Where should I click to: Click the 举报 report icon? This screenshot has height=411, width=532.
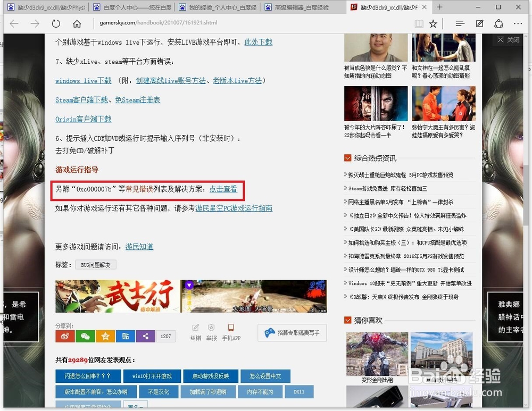coord(211,332)
